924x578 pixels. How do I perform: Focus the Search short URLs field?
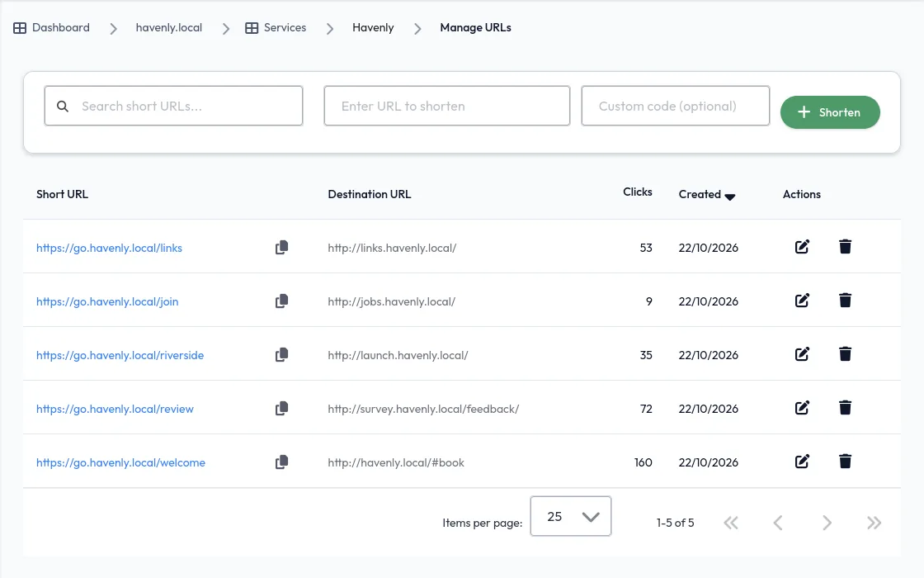(x=173, y=106)
